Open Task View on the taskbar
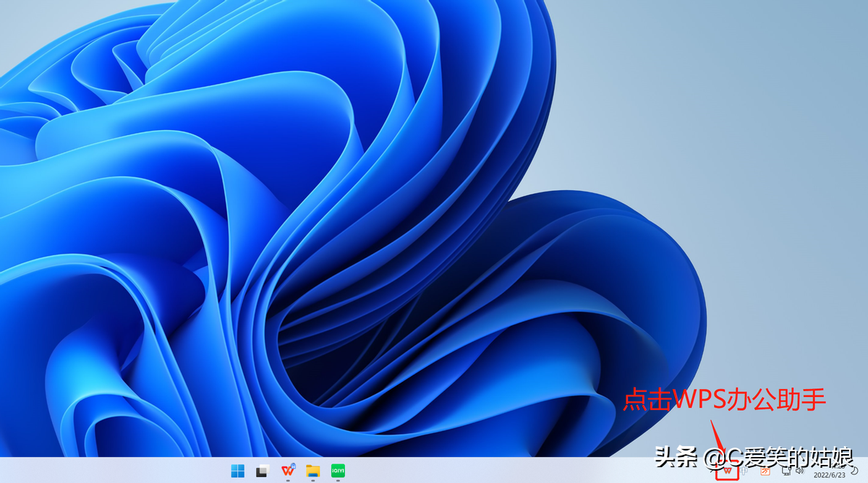 262,471
